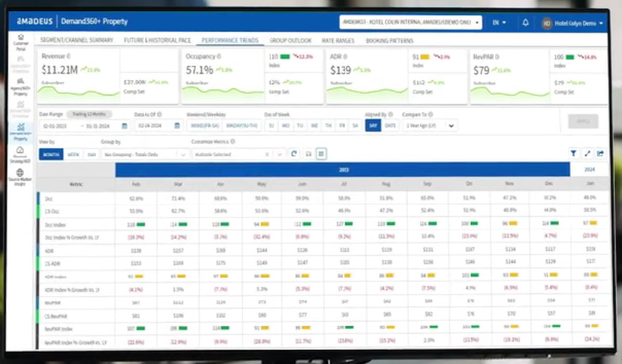Toggle the WKDAY (SU-TH) filter
Screen dimensions: 622x364
(x=241, y=125)
